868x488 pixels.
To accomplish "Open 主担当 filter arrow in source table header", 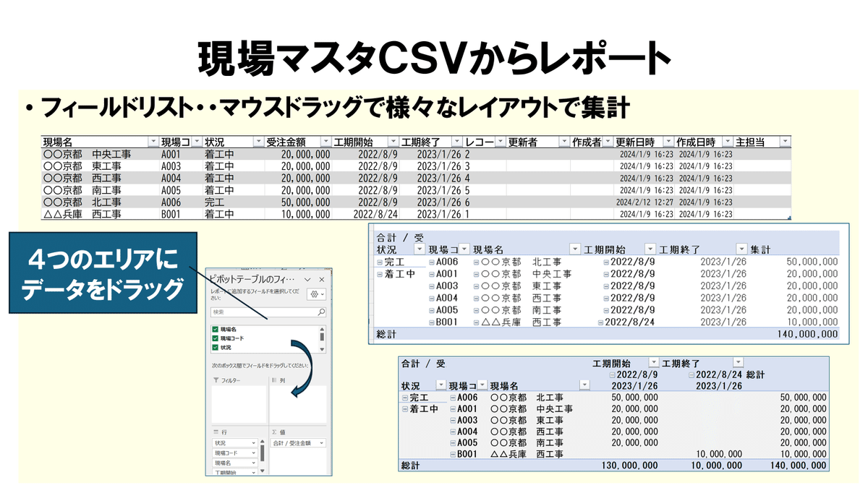I will (786, 142).
